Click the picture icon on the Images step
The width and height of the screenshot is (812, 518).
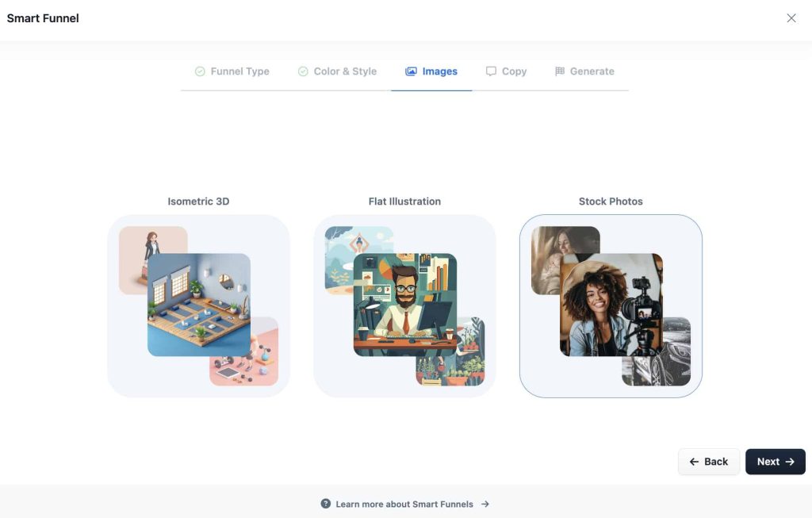410,71
